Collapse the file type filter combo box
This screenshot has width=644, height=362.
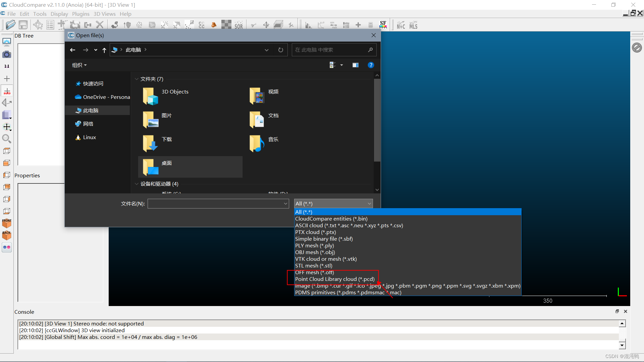pyautogui.click(x=369, y=203)
